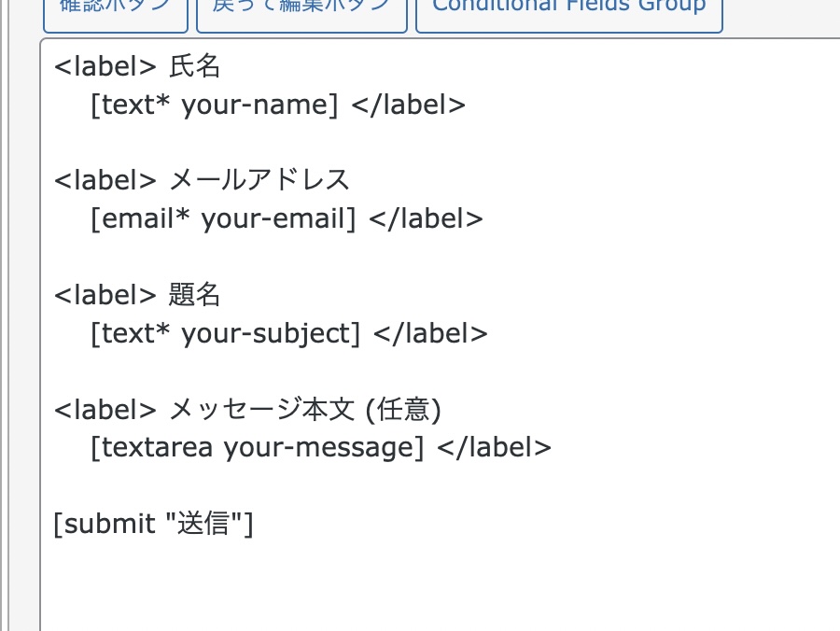Click the 確認ボタン tag button

tap(114, 9)
